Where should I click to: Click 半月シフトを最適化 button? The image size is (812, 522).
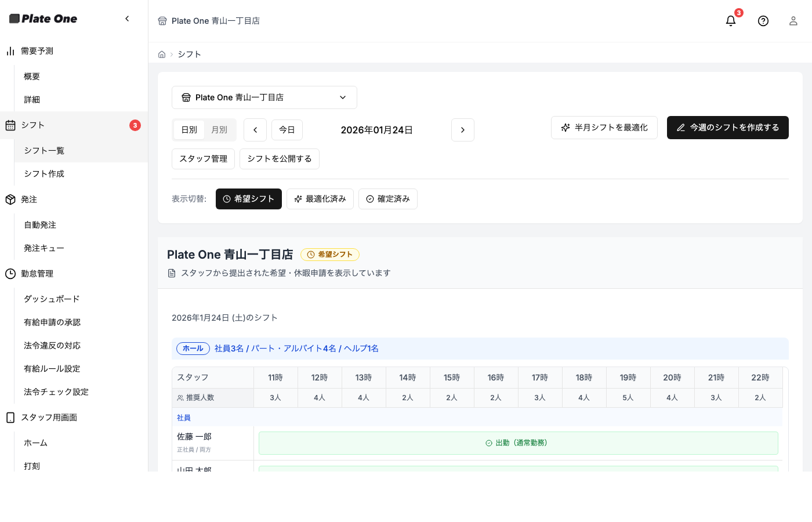tap(604, 128)
